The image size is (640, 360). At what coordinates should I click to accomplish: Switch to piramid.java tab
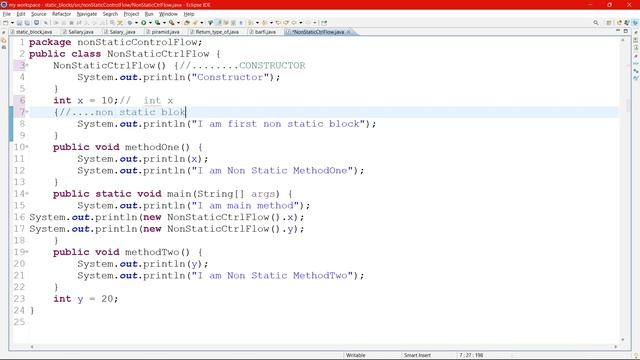click(x=164, y=32)
